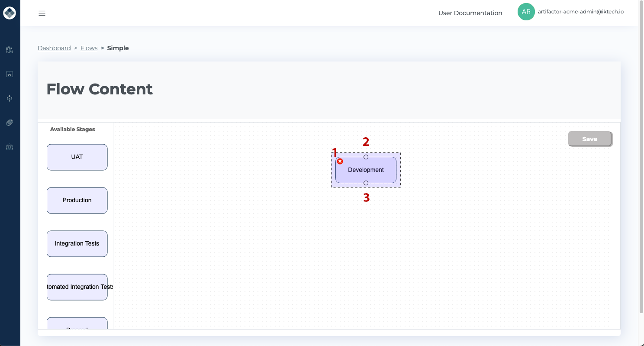Select the Production stage card
Screen dimensions: 644x346
pos(77,200)
